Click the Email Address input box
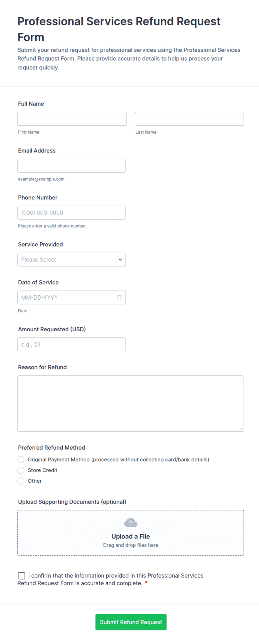 pyautogui.click(x=72, y=166)
